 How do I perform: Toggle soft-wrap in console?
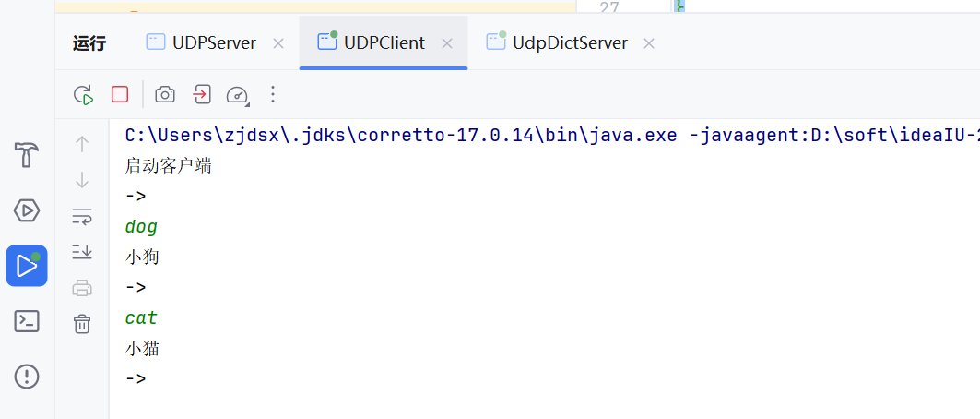click(82, 216)
